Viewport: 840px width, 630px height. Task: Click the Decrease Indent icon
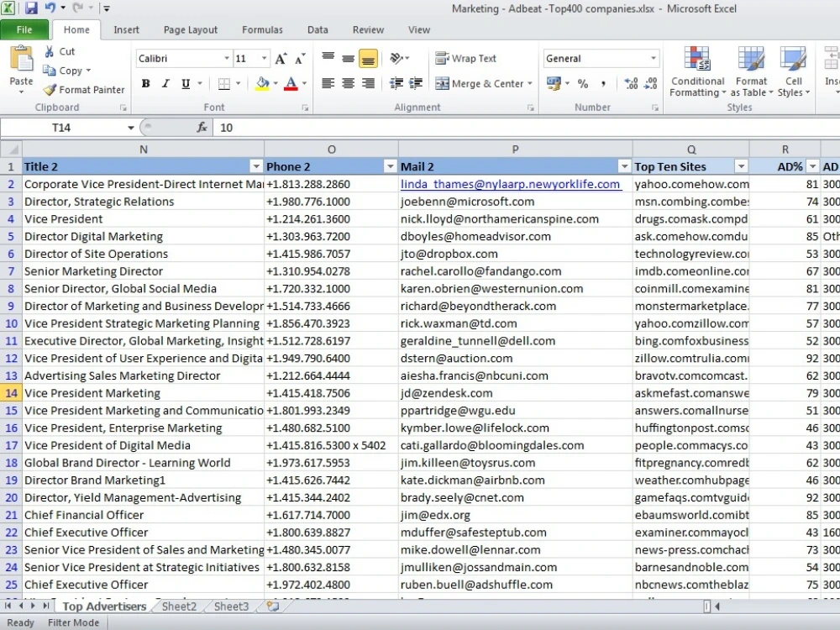(x=396, y=83)
